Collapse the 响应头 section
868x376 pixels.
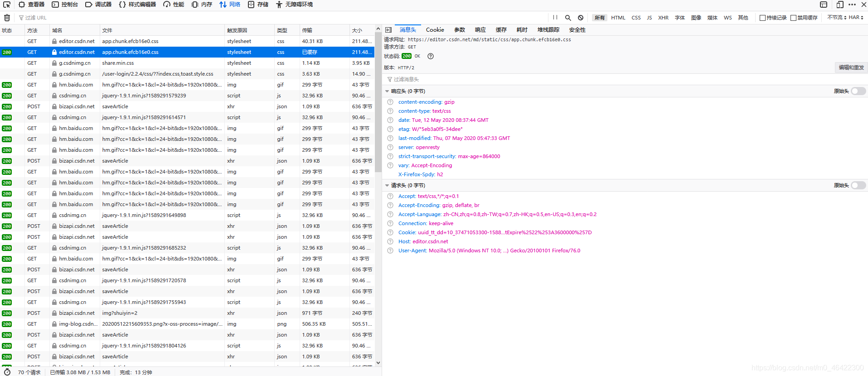pos(387,91)
